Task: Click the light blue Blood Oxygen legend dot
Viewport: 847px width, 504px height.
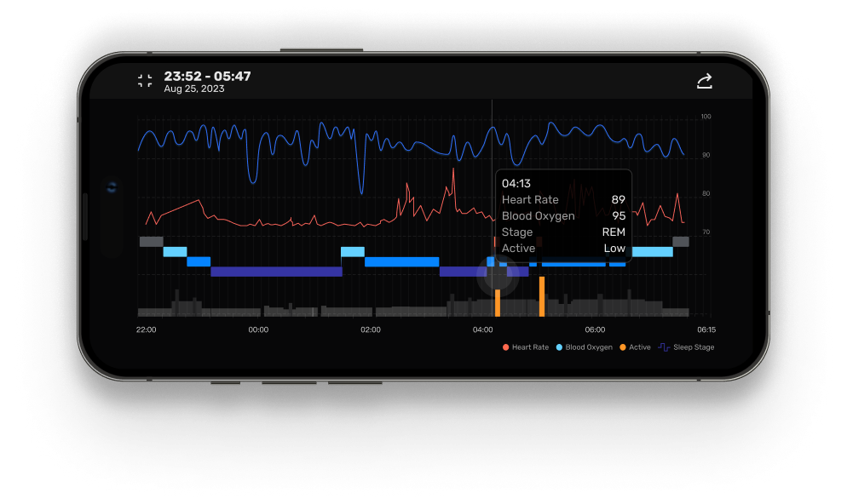Action: coord(559,347)
